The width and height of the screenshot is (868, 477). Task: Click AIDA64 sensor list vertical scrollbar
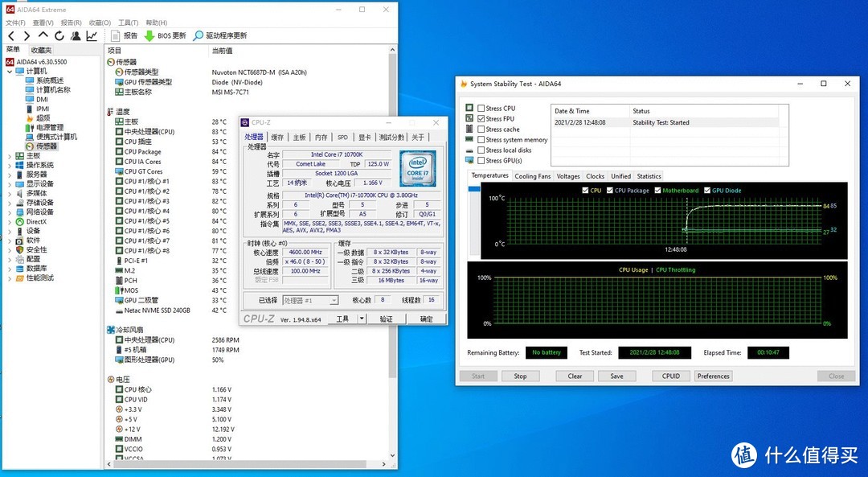tap(393, 253)
